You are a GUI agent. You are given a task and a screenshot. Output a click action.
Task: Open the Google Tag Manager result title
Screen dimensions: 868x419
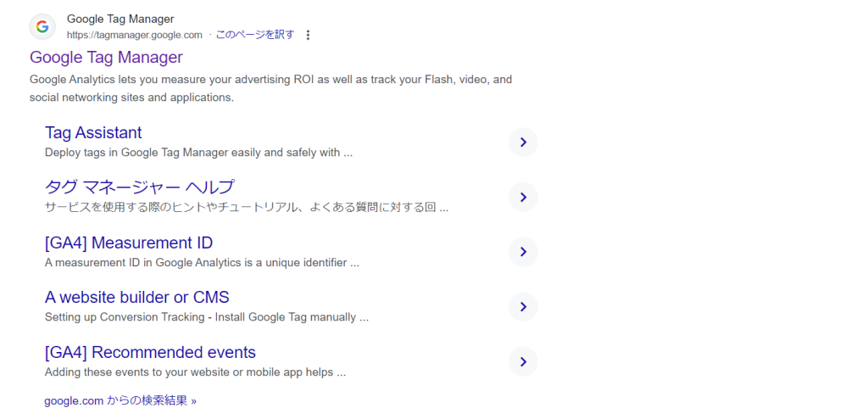click(106, 58)
